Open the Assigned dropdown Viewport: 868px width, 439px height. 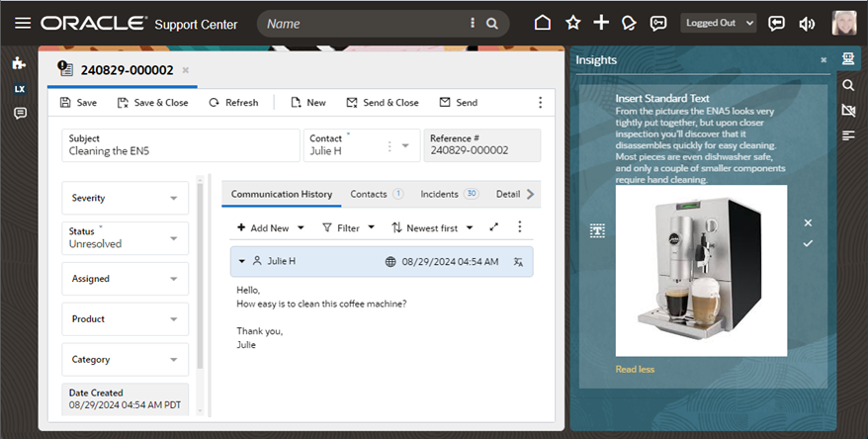pyautogui.click(x=126, y=279)
